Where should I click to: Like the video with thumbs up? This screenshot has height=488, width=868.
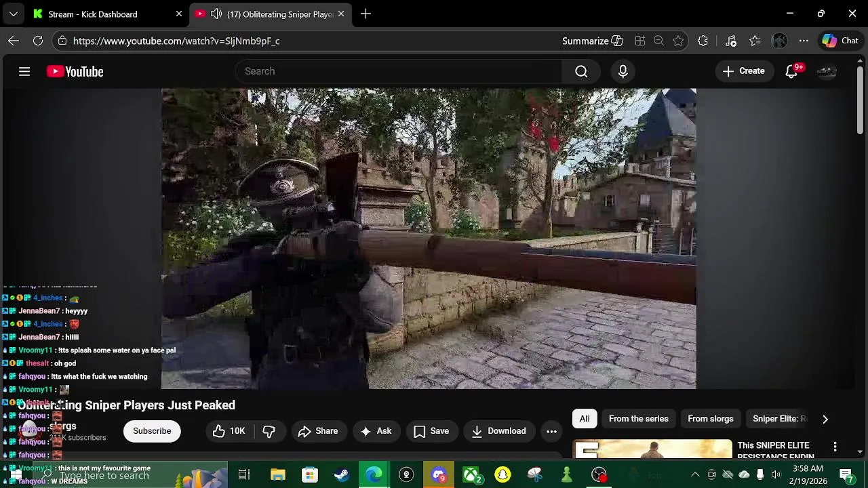click(x=229, y=431)
